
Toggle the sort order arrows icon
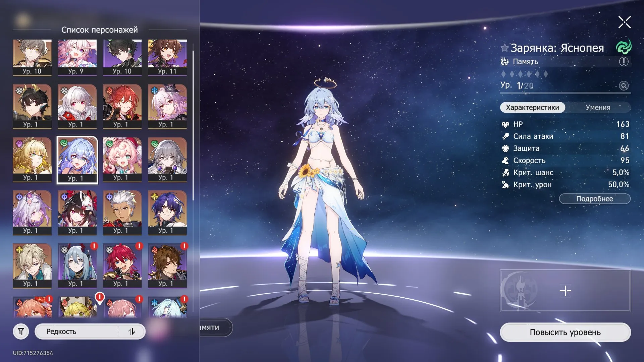[131, 331]
